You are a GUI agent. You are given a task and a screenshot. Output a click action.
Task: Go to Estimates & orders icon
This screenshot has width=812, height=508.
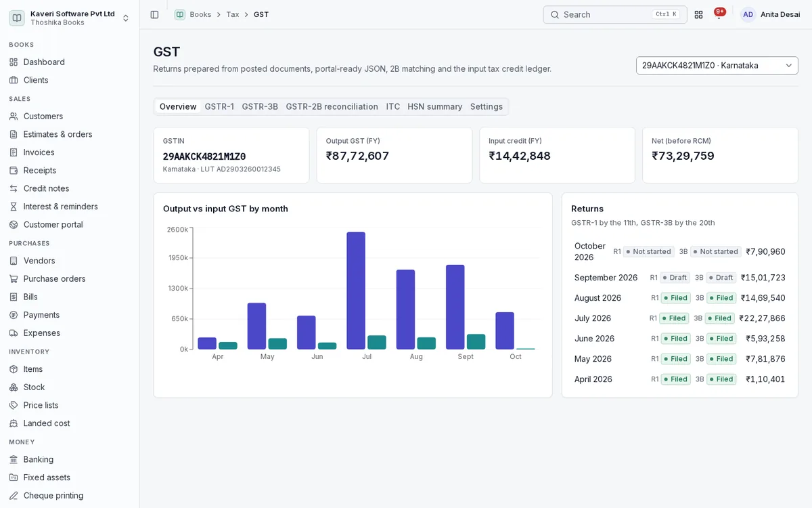(14, 134)
